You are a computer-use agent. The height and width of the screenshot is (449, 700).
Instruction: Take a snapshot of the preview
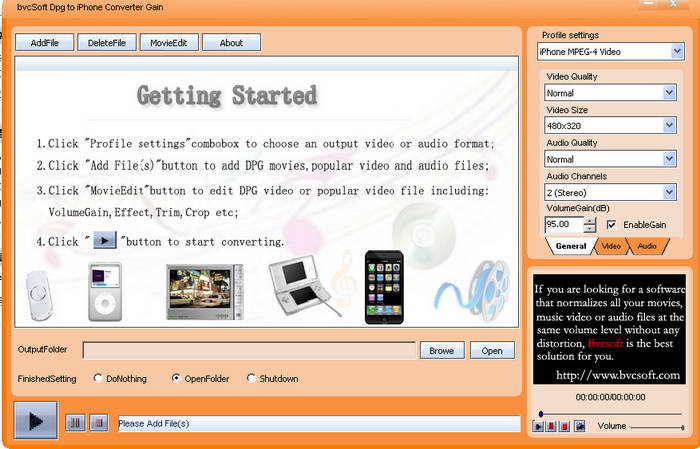point(579,426)
